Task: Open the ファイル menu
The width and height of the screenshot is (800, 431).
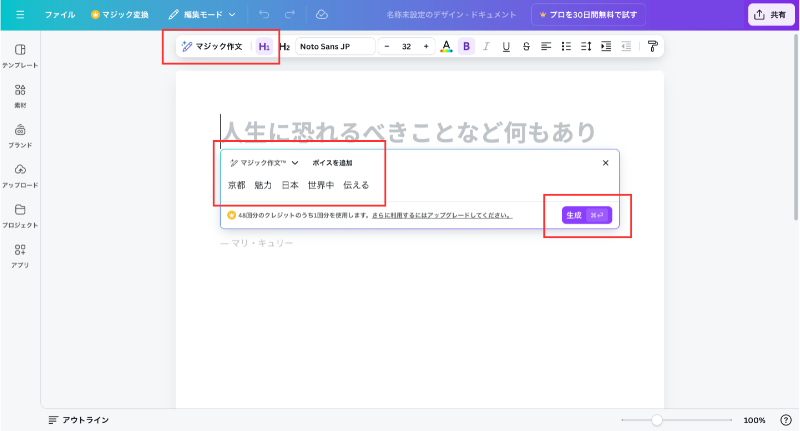Action: (60, 15)
